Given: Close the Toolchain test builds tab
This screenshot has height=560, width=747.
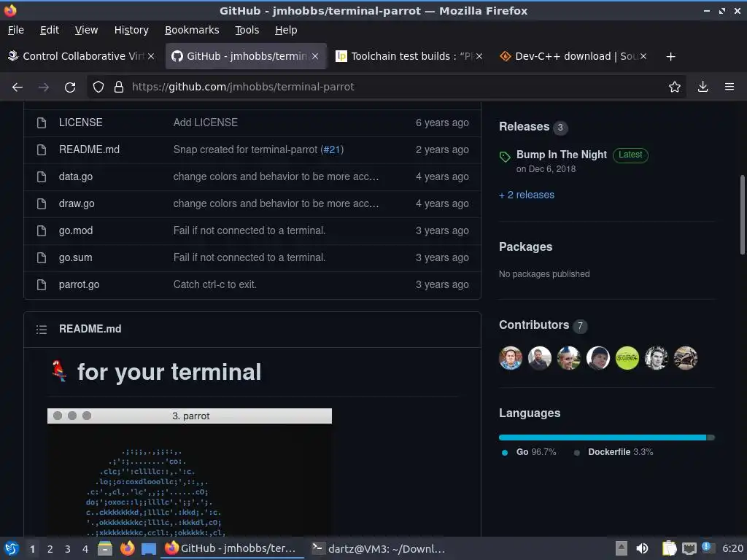Looking at the screenshot, I should pyautogui.click(x=479, y=56).
